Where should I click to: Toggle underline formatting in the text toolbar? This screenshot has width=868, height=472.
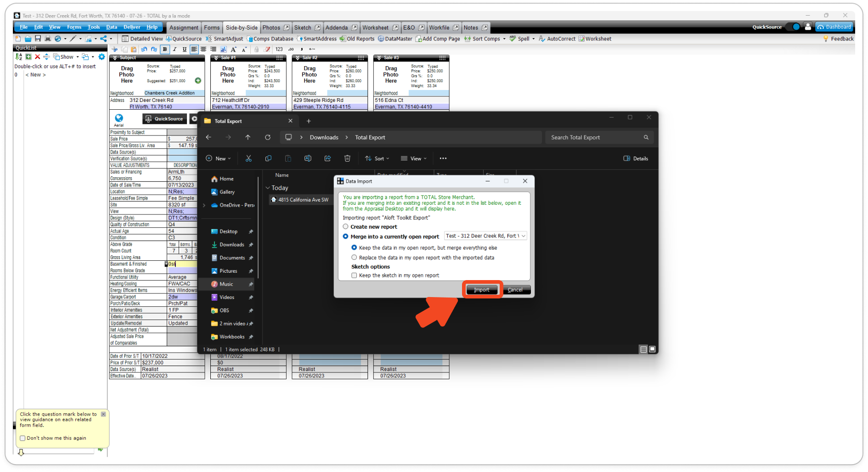(x=185, y=49)
